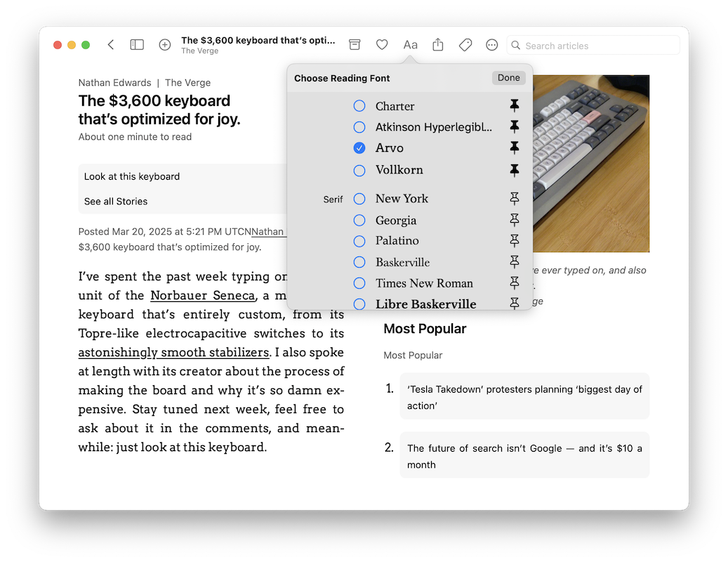Open the Norbauer Seneca link

point(202,296)
